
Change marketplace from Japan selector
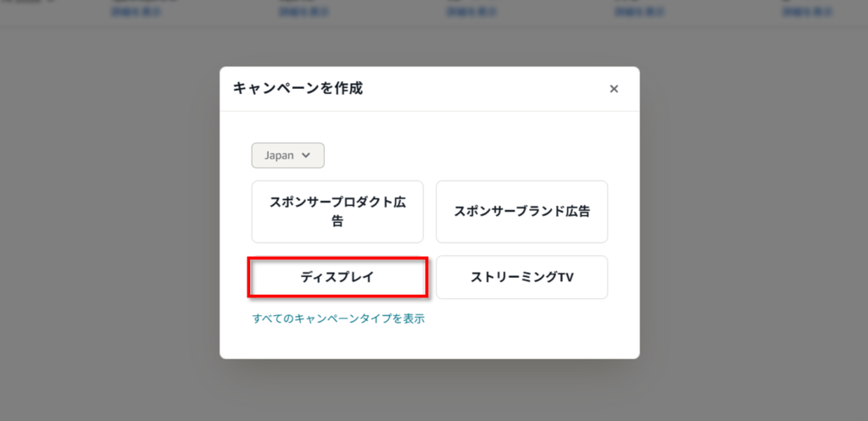[287, 156]
